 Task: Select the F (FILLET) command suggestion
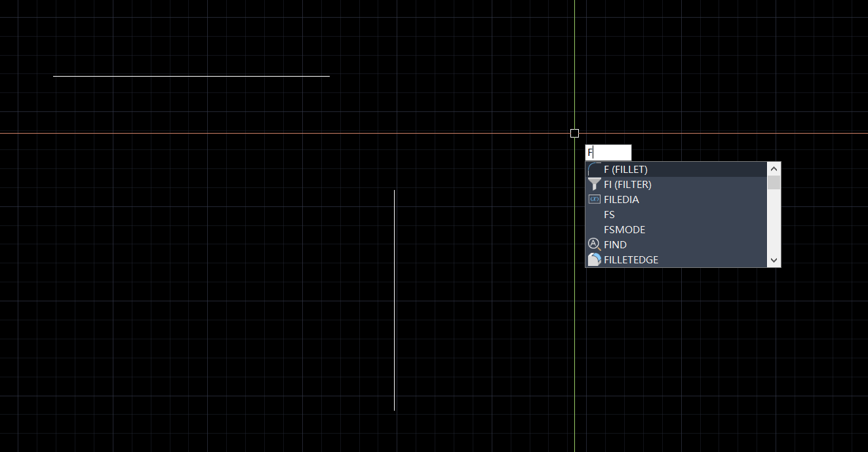pyautogui.click(x=625, y=170)
